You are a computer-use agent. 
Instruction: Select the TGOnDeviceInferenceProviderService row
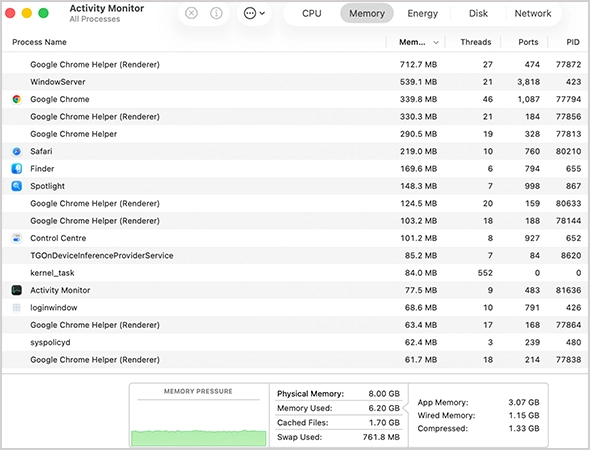point(295,255)
